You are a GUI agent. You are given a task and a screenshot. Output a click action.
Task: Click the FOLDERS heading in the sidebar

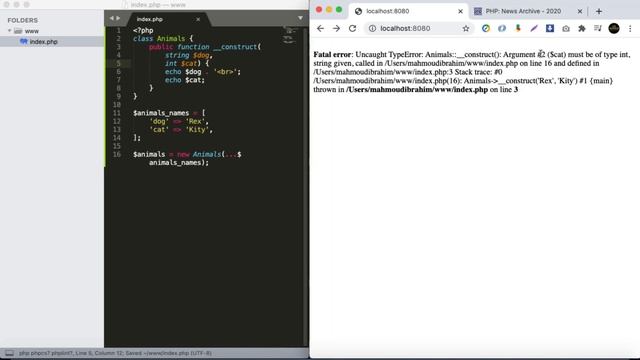22,20
